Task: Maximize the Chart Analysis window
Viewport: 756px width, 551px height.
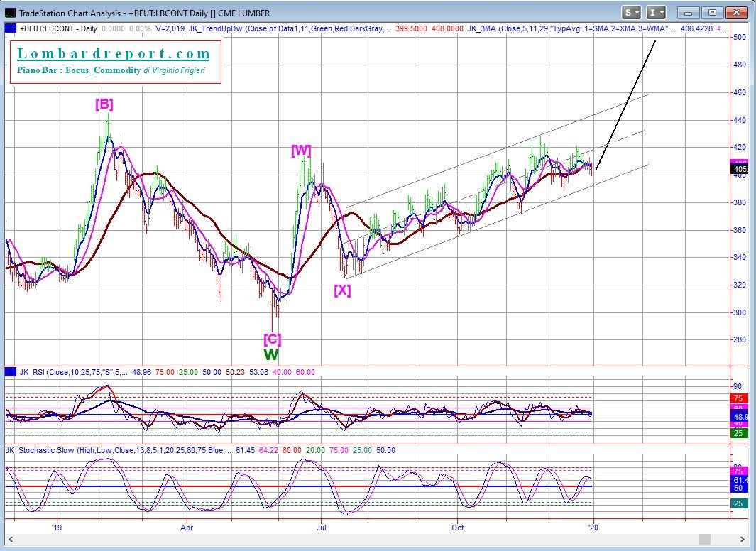Action: (x=712, y=13)
